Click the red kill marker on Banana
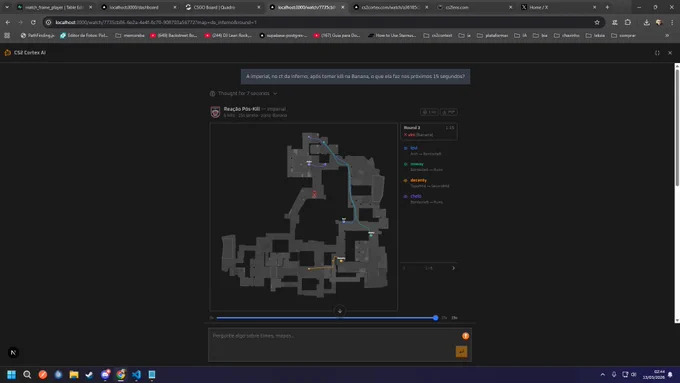The image size is (680, 383). coord(314,194)
